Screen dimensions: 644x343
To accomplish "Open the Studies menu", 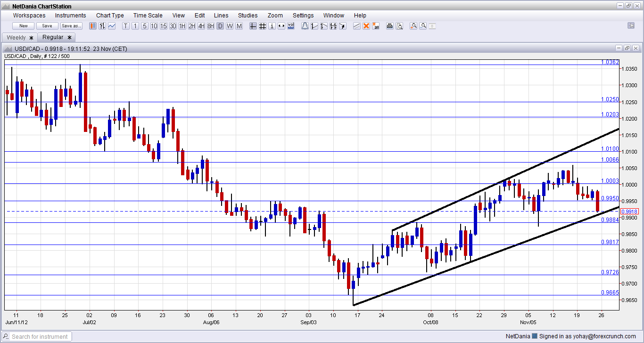I will tap(248, 16).
